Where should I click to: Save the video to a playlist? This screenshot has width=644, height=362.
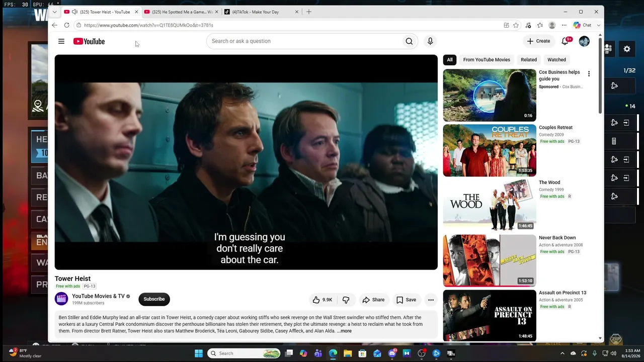point(406,300)
